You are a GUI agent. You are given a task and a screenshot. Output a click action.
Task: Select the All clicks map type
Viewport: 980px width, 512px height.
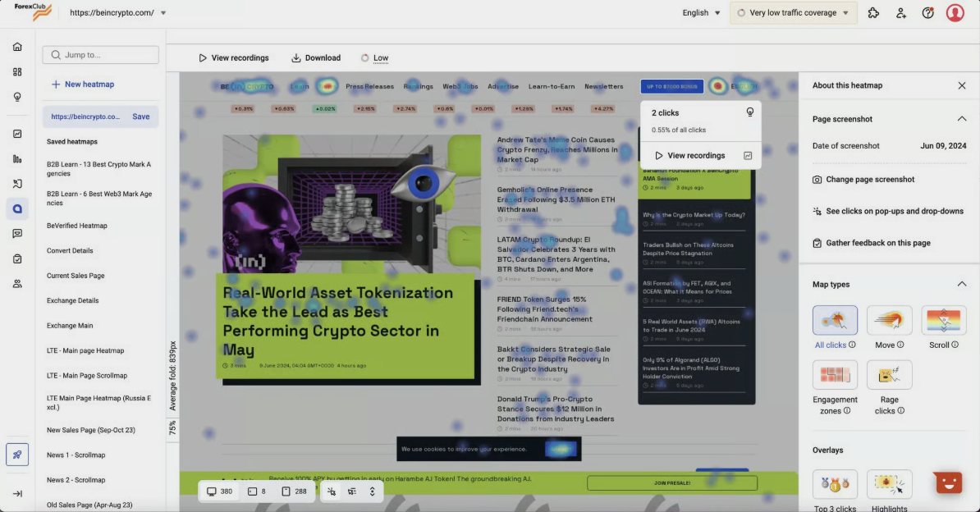pyautogui.click(x=835, y=320)
